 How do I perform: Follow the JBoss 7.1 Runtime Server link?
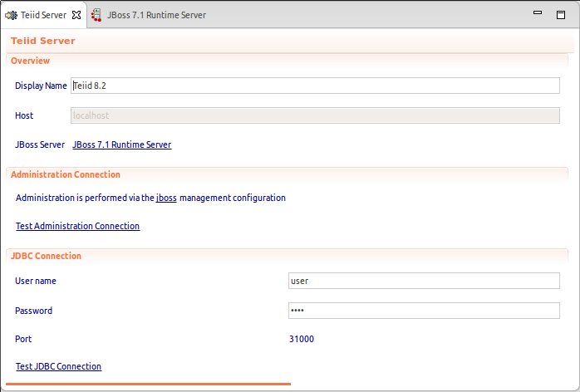pos(122,145)
